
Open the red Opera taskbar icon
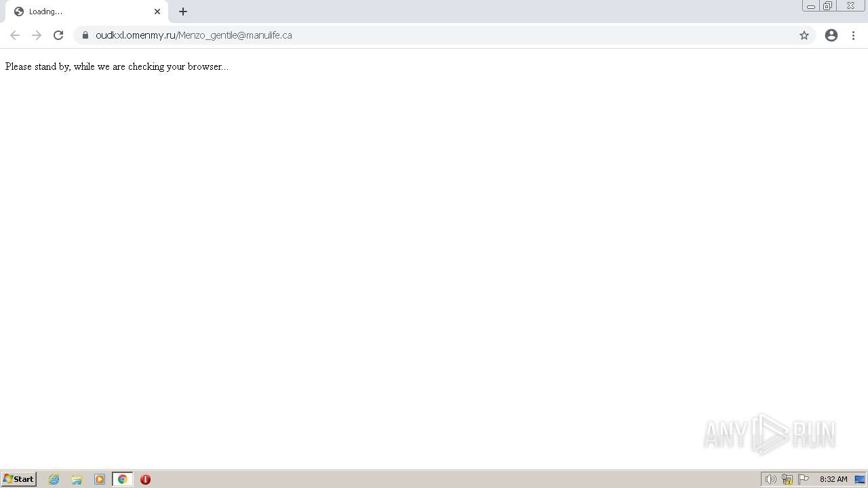pos(145,479)
